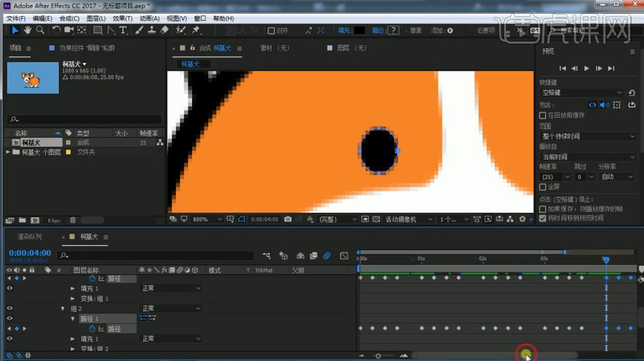Open the Composition (C) menu
This screenshot has height=361, width=644.
[69, 18]
